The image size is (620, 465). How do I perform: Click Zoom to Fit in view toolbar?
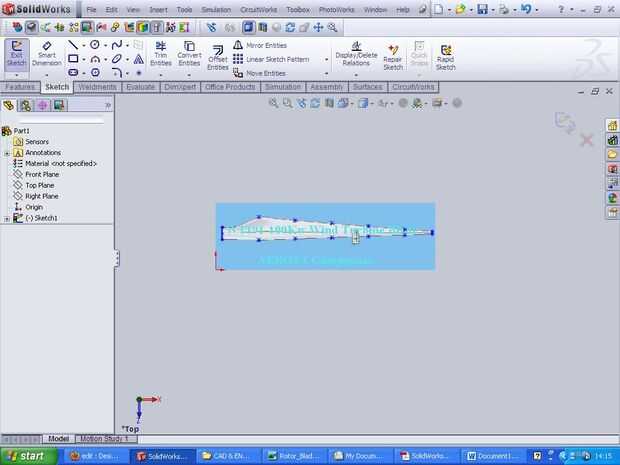[x=273, y=104]
